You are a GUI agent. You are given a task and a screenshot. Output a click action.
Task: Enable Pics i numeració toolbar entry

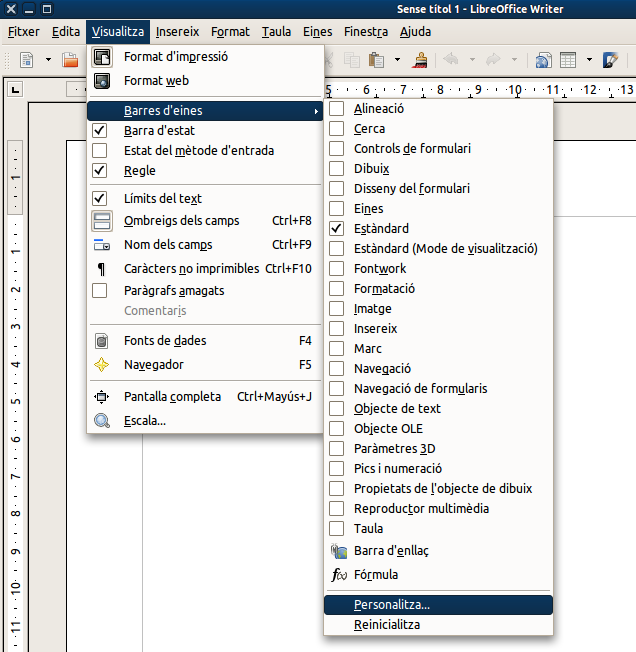tap(438, 469)
